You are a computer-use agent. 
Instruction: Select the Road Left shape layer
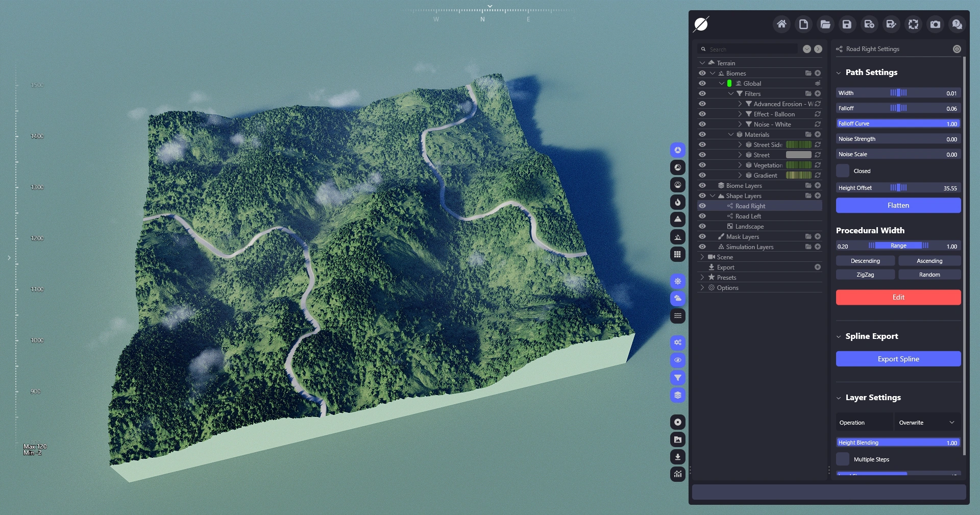(748, 216)
